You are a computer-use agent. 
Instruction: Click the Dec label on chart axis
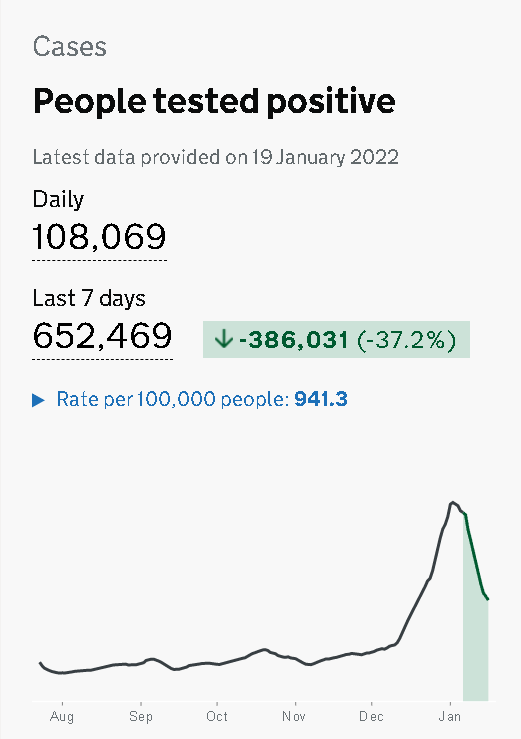tap(371, 716)
